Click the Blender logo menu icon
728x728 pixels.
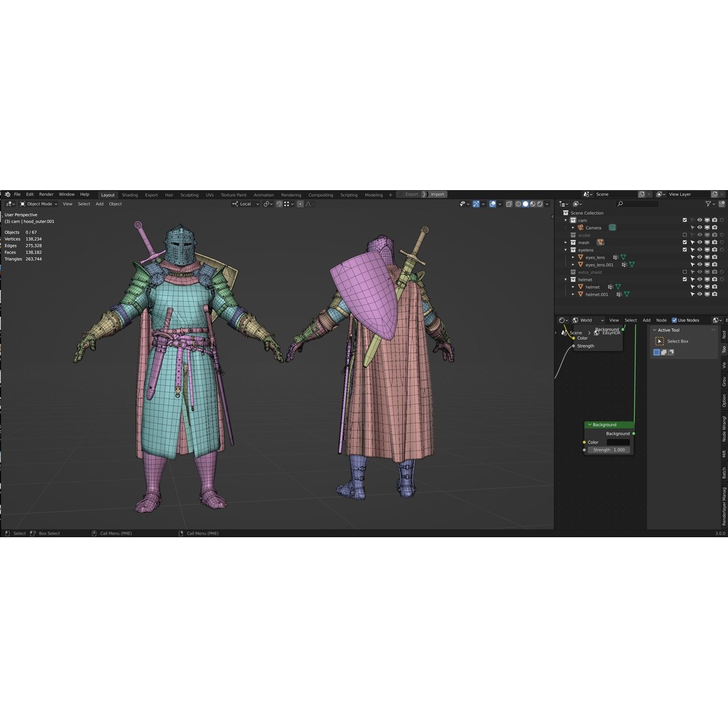[x=7, y=195]
